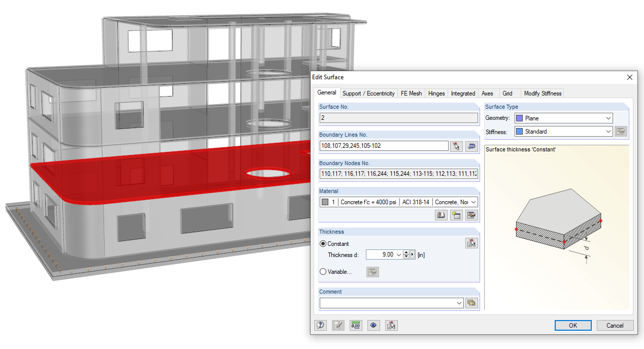
Task: Choose the Variable thickness option
Action: (x=323, y=271)
